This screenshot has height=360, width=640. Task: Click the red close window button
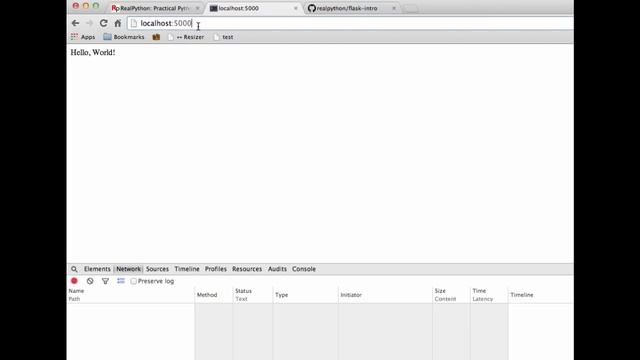click(76, 6)
